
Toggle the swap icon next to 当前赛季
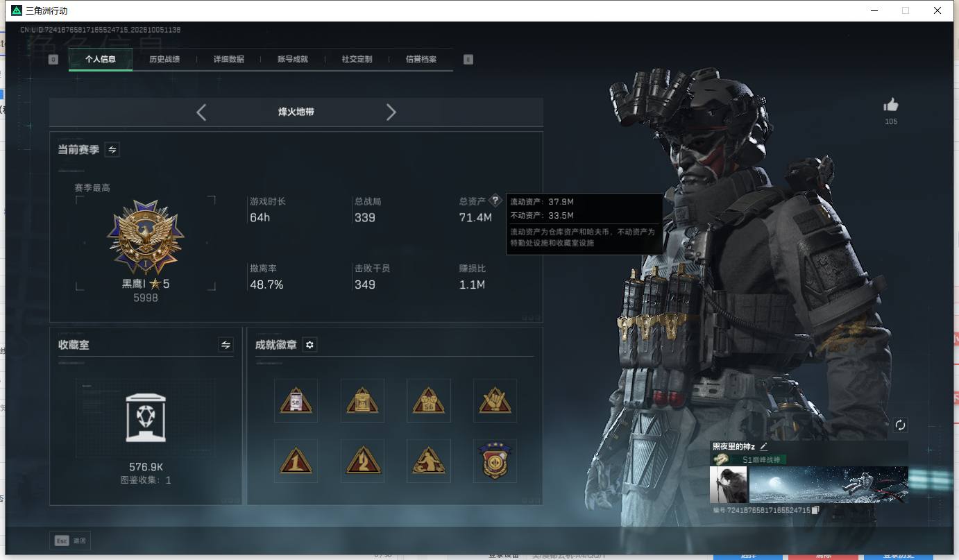coord(112,149)
